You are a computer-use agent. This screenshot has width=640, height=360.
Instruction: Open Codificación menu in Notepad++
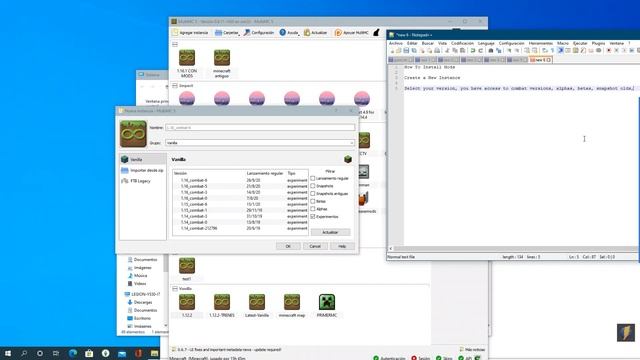[462, 43]
